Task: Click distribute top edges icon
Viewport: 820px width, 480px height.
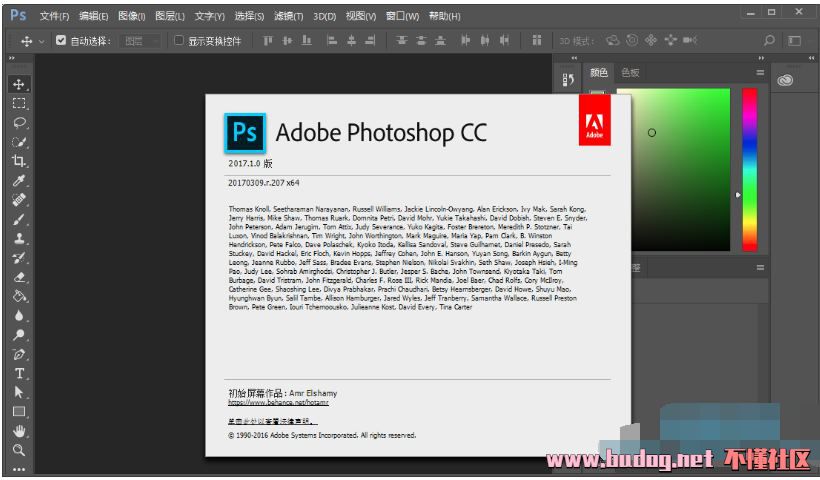Action: pos(402,40)
